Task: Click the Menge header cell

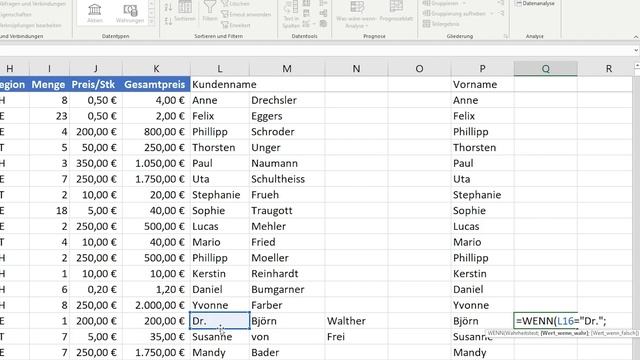Action: (49, 84)
